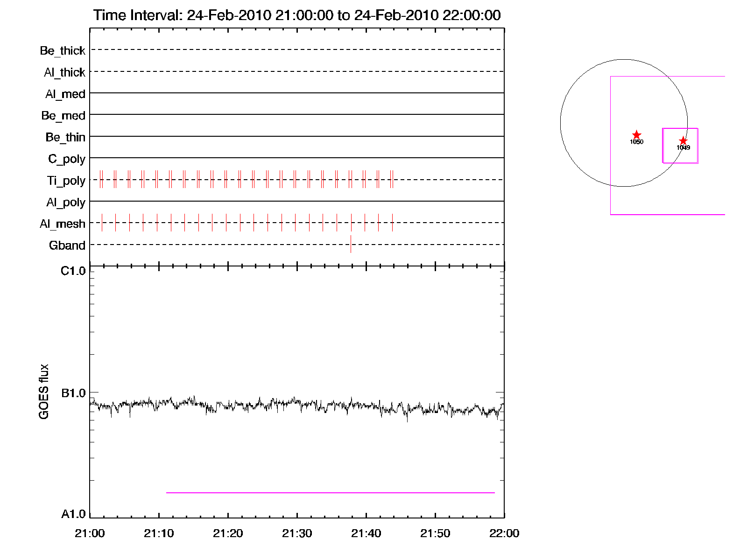747x560 pixels.
Task: Click the red star for region 1049
Action: click(x=683, y=140)
